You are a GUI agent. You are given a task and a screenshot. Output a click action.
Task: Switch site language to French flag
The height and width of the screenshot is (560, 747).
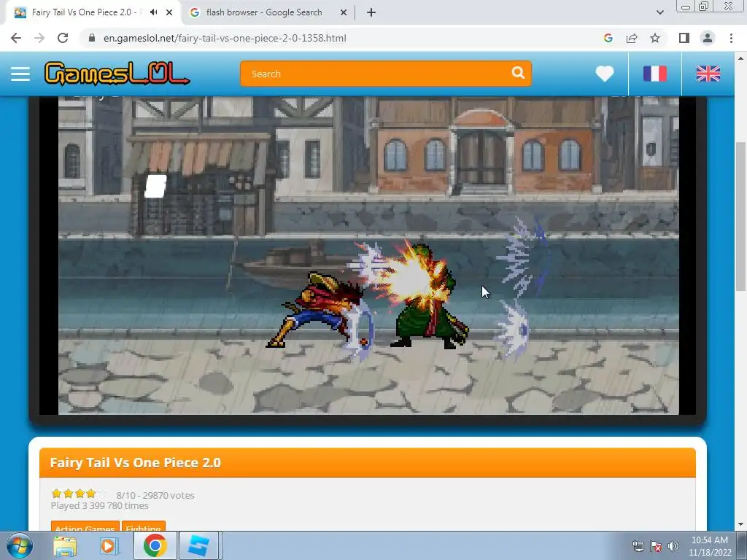tap(654, 74)
